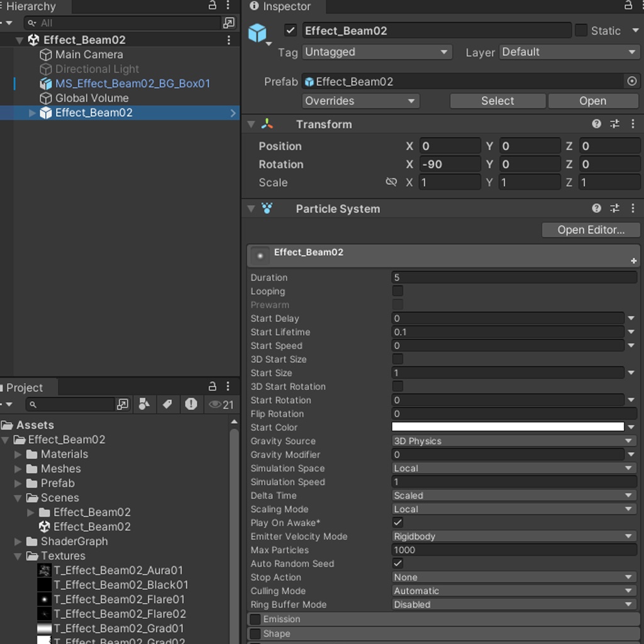
Task: Disable Play On Awake
Action: 398,523
